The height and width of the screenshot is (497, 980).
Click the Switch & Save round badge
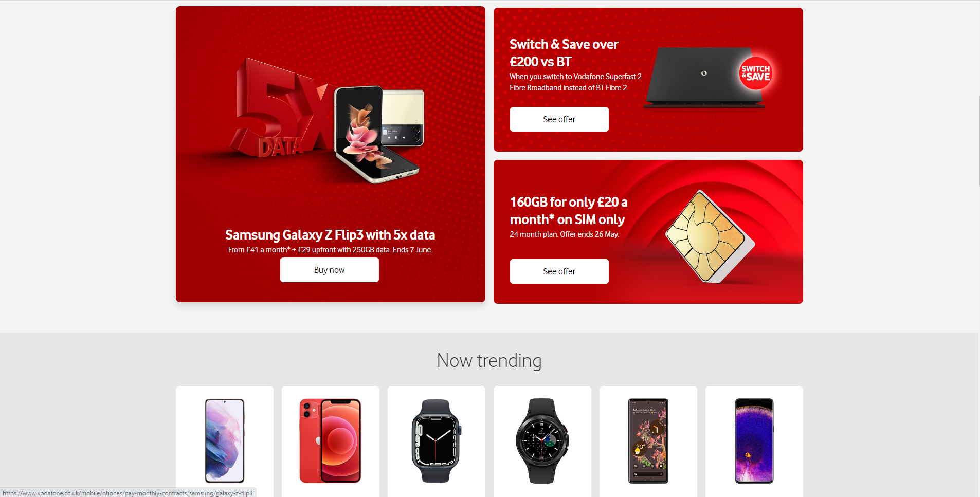755,73
